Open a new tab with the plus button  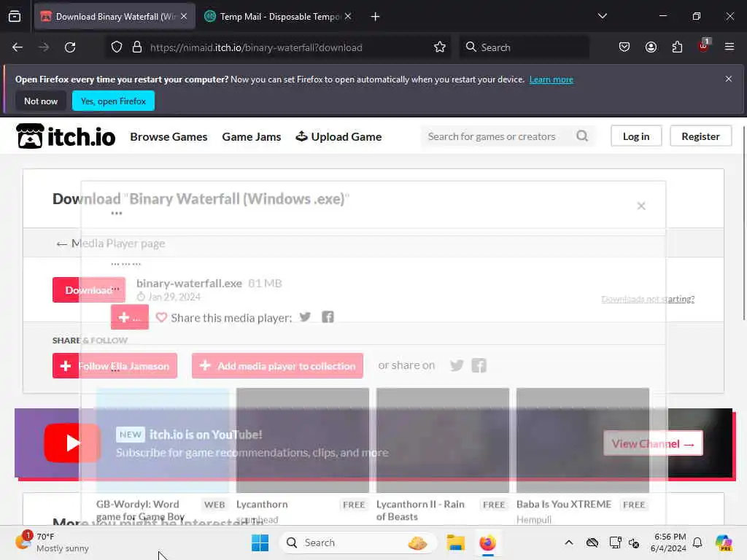click(x=376, y=17)
